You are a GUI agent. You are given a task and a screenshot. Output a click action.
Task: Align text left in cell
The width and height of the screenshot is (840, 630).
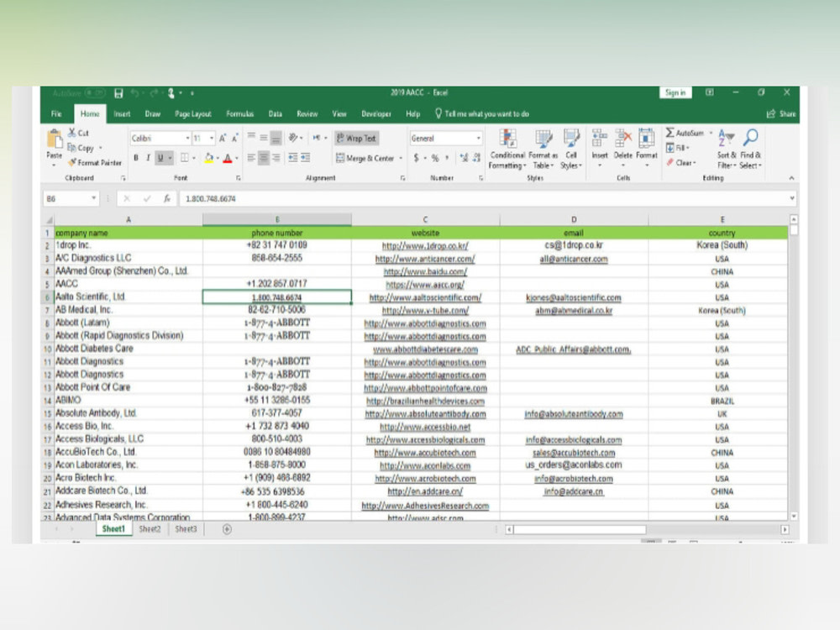click(251, 158)
